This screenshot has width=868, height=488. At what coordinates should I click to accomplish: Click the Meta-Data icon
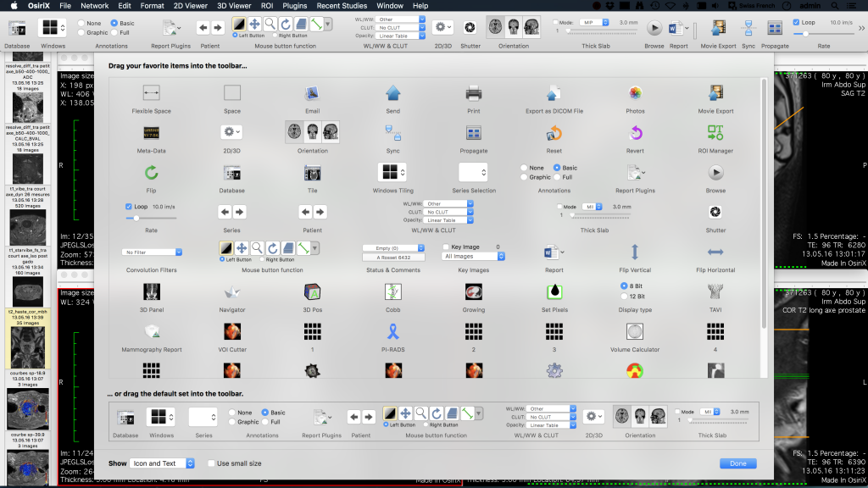tap(152, 132)
